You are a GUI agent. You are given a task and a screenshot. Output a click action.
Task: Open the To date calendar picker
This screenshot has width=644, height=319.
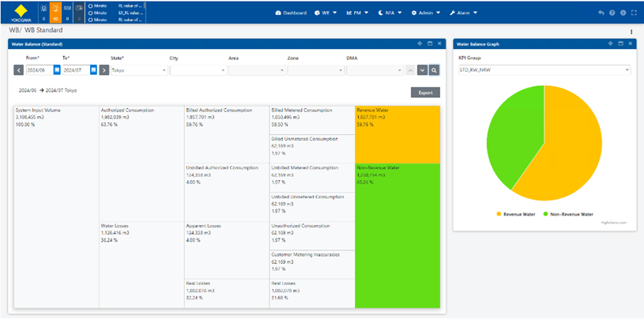pyautogui.click(x=93, y=70)
